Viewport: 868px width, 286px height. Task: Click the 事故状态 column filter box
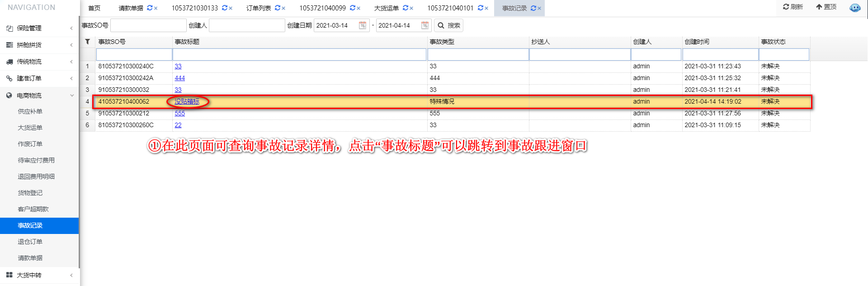tap(784, 54)
